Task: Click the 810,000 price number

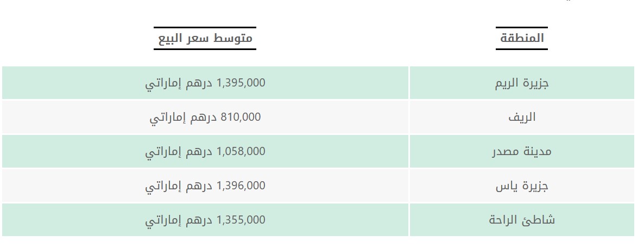Action: click(241, 117)
